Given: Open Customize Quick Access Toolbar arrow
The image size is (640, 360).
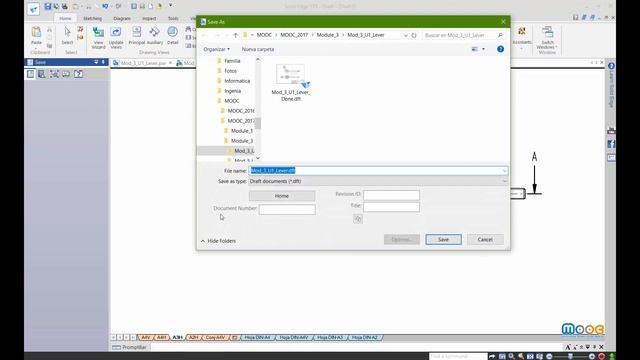Looking at the screenshot, I should pyautogui.click(x=171, y=6).
